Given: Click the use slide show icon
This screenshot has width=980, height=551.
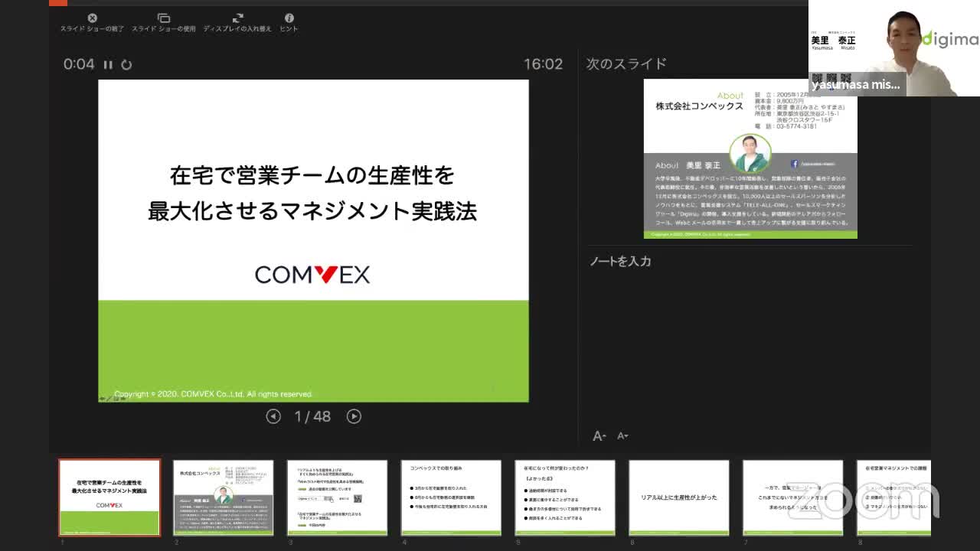Looking at the screenshot, I should (164, 18).
